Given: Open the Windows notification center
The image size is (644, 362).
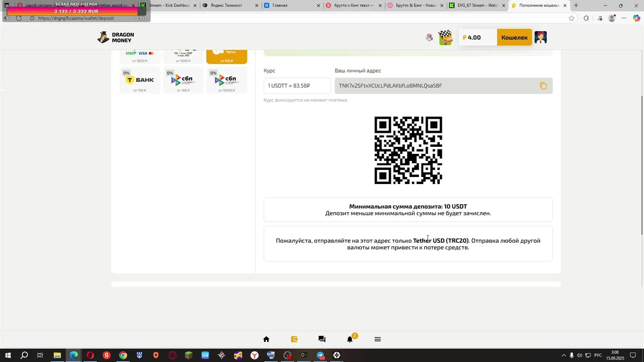Looking at the screenshot, I should pos(633,355).
